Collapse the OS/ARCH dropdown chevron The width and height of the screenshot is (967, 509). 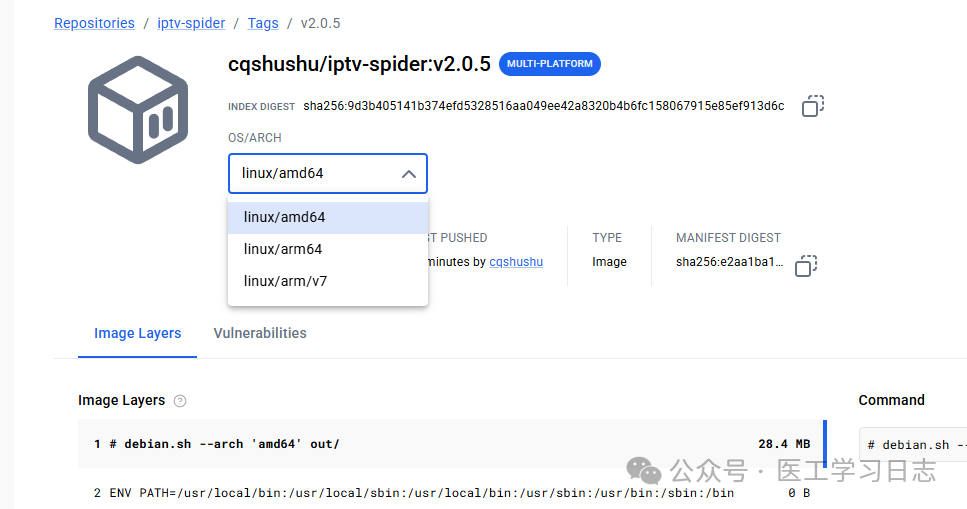[x=408, y=174]
